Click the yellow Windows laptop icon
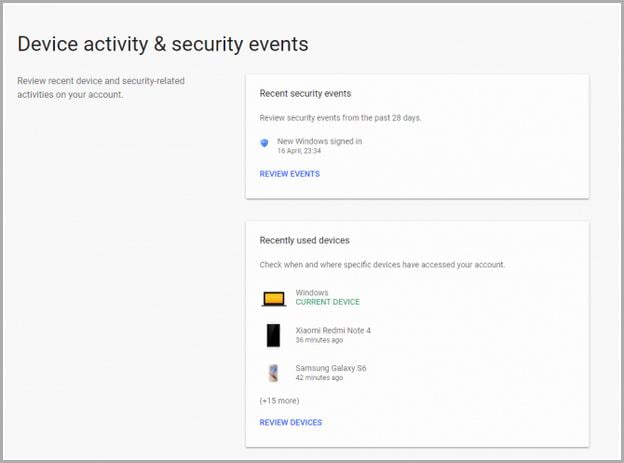 [274, 299]
